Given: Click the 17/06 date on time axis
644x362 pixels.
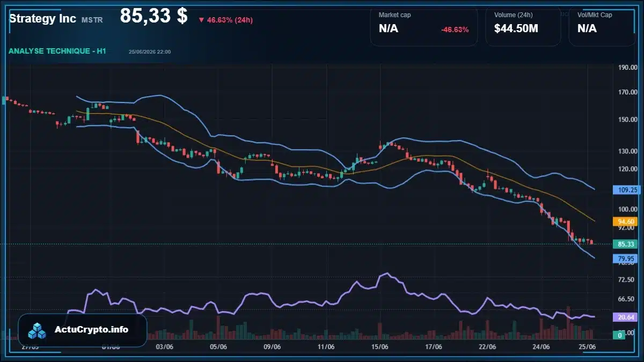Looking at the screenshot, I should point(434,347).
